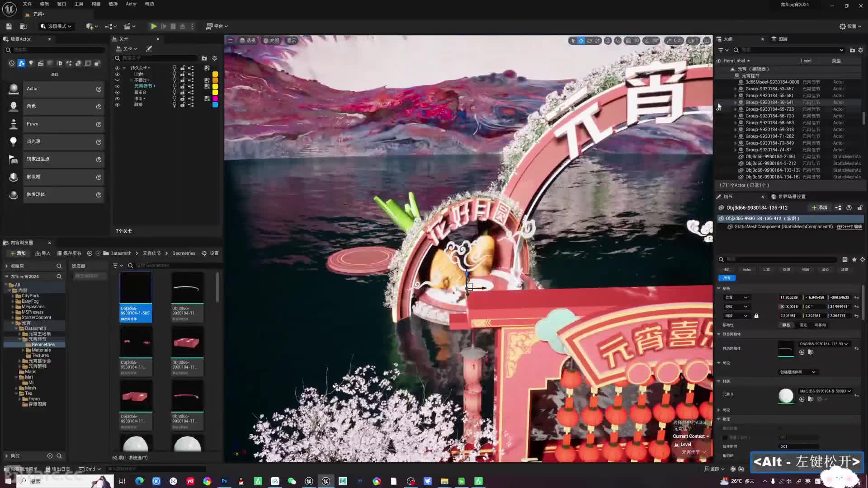Browse to static mesh asset in content browser
The width and height of the screenshot is (868, 488).
tap(811, 352)
